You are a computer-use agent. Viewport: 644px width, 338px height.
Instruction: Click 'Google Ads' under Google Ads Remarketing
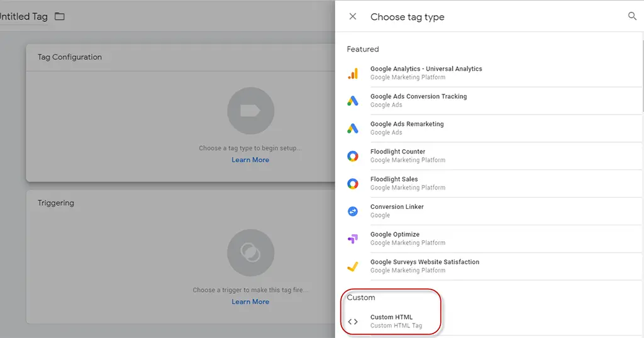coord(386,132)
